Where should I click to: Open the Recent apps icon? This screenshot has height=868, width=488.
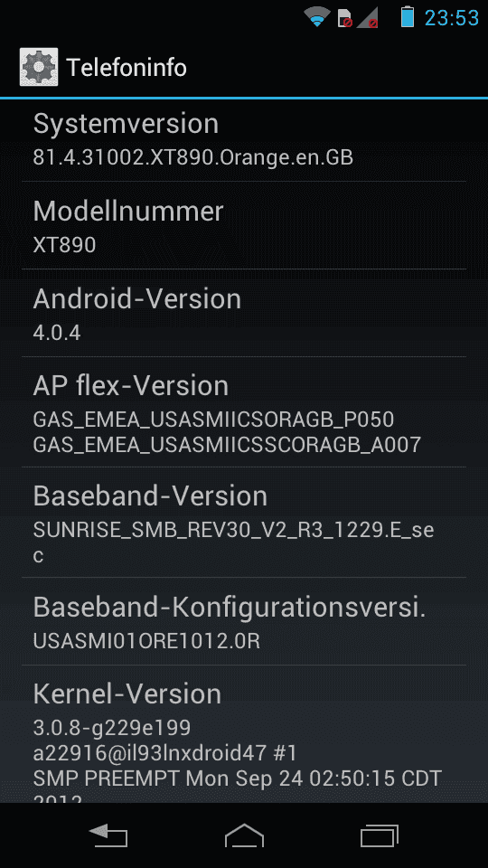tap(380, 835)
